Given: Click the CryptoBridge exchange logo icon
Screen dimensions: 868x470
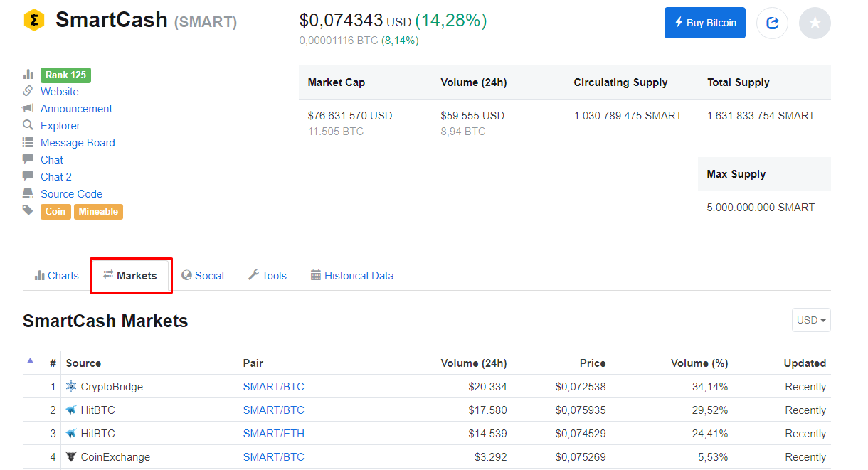Looking at the screenshot, I should [x=71, y=387].
